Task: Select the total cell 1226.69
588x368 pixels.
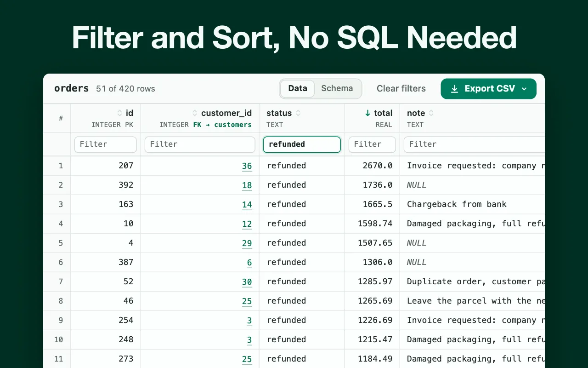Action: tap(372, 320)
